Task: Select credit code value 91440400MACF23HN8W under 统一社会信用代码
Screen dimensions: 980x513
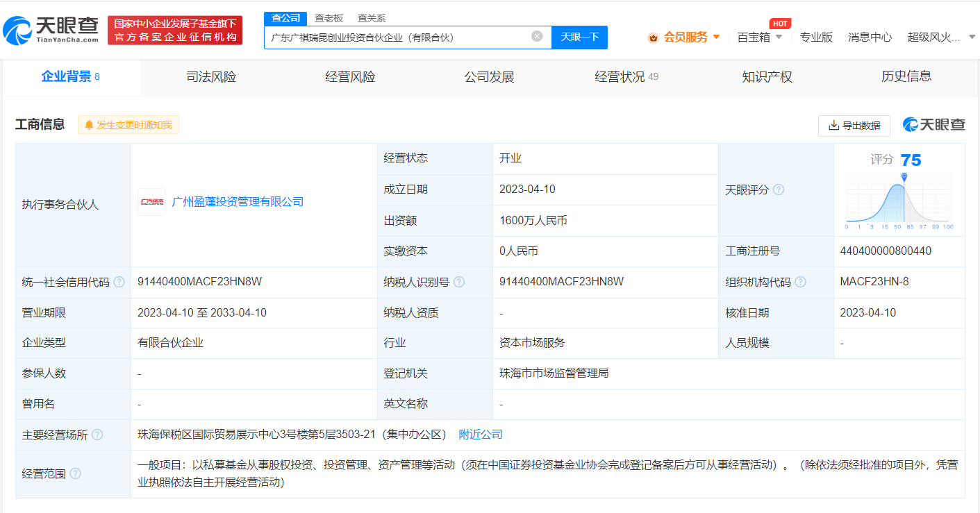Action: click(x=199, y=282)
